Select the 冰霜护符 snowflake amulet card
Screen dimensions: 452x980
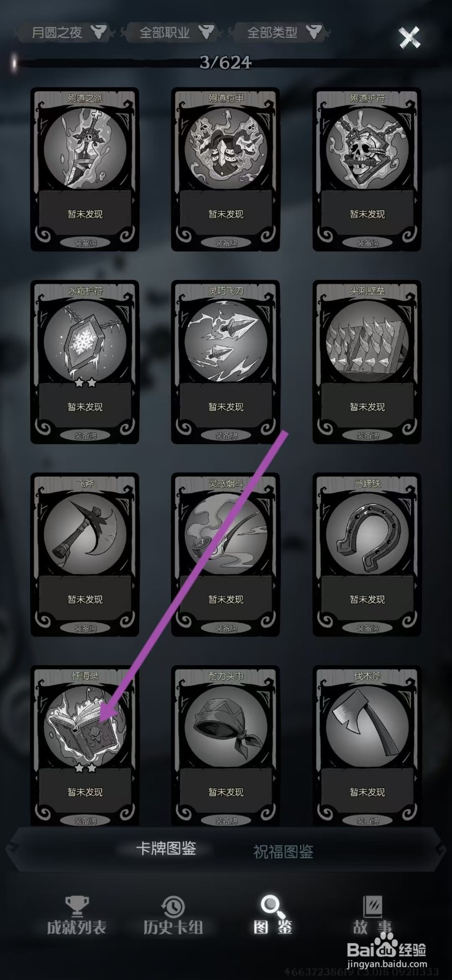click(x=85, y=362)
